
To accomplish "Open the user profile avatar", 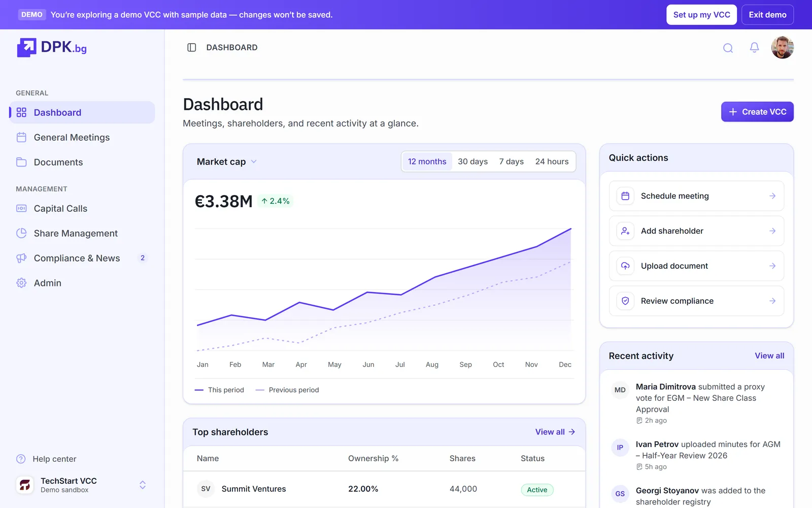I will tap(782, 48).
